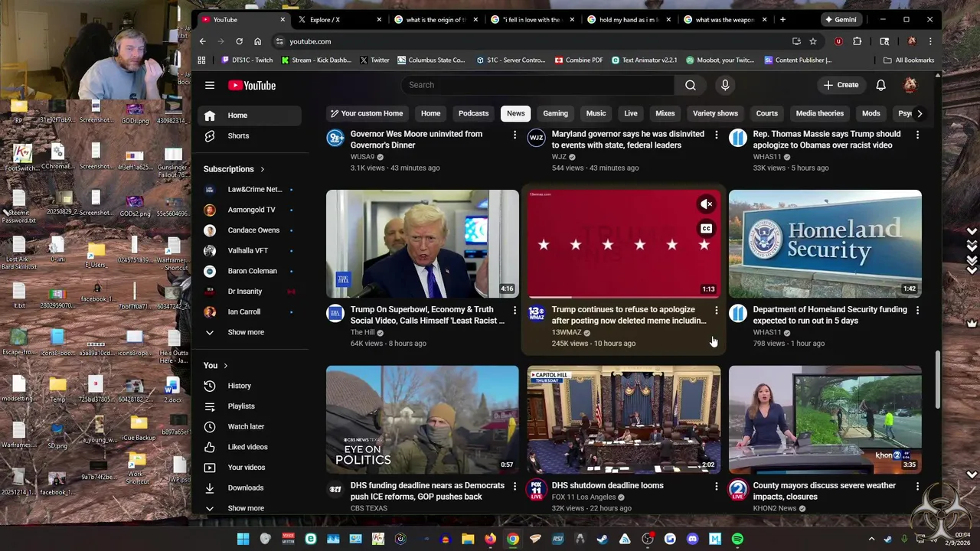The width and height of the screenshot is (980, 551).
Task: Click the Create button
Action: coord(841,85)
